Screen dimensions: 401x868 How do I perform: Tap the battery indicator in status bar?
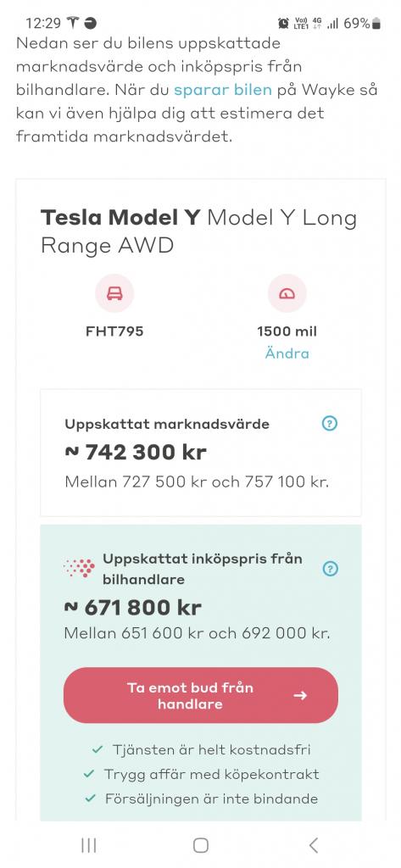pyautogui.click(x=376, y=23)
